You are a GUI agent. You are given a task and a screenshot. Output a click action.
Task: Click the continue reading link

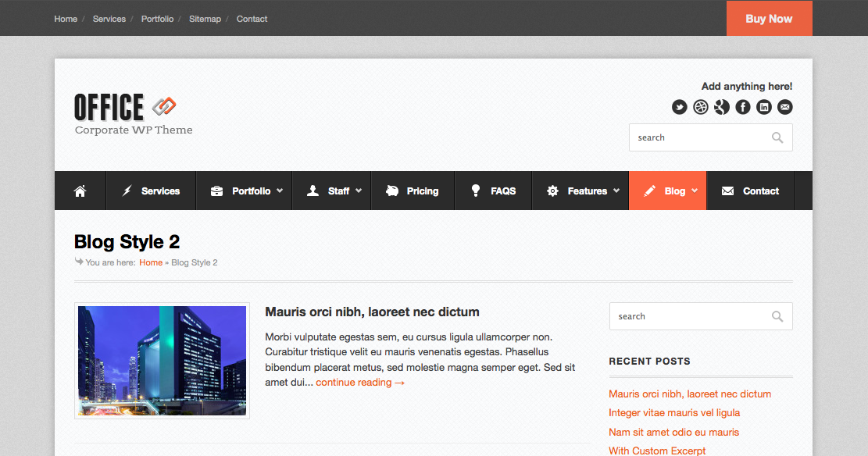click(360, 383)
